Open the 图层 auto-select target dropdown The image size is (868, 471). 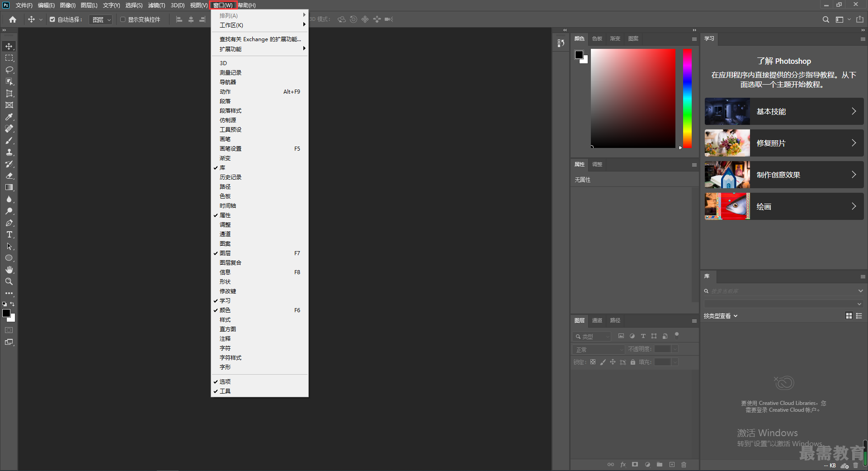pyautogui.click(x=100, y=19)
